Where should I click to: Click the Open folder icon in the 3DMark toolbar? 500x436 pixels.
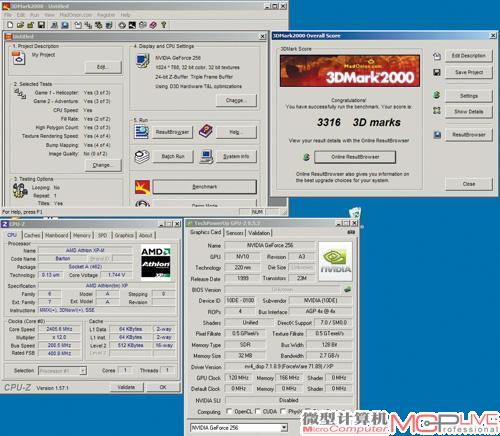tap(20, 25)
